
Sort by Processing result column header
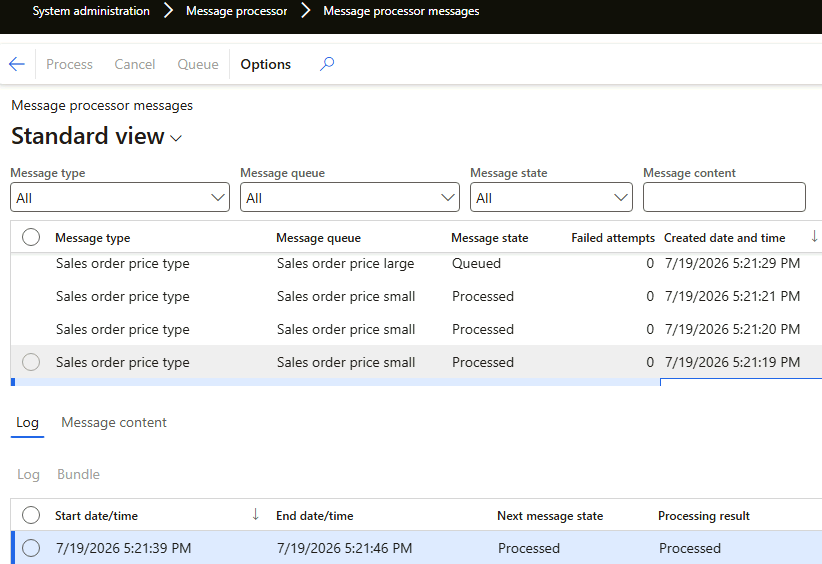tap(704, 516)
